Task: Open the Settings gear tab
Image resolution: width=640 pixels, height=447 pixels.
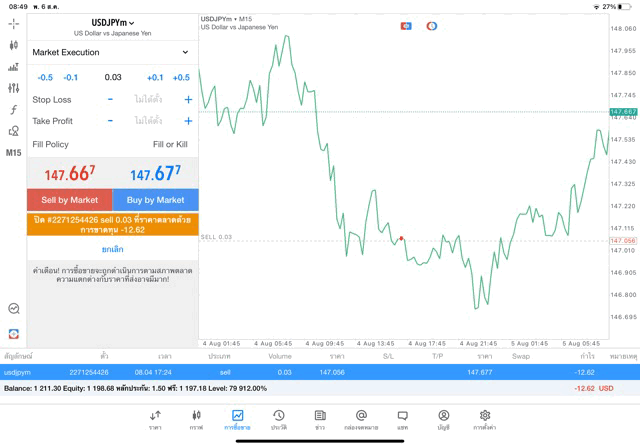Action: click(485, 419)
